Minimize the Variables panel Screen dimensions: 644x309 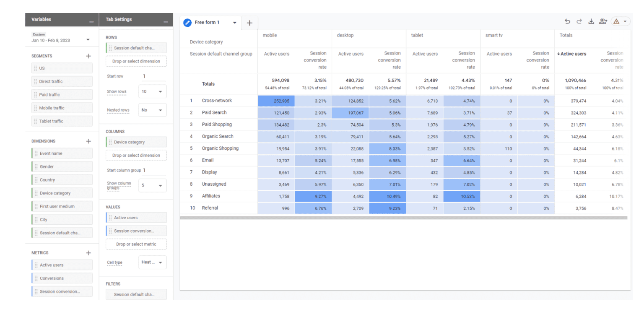91,19
